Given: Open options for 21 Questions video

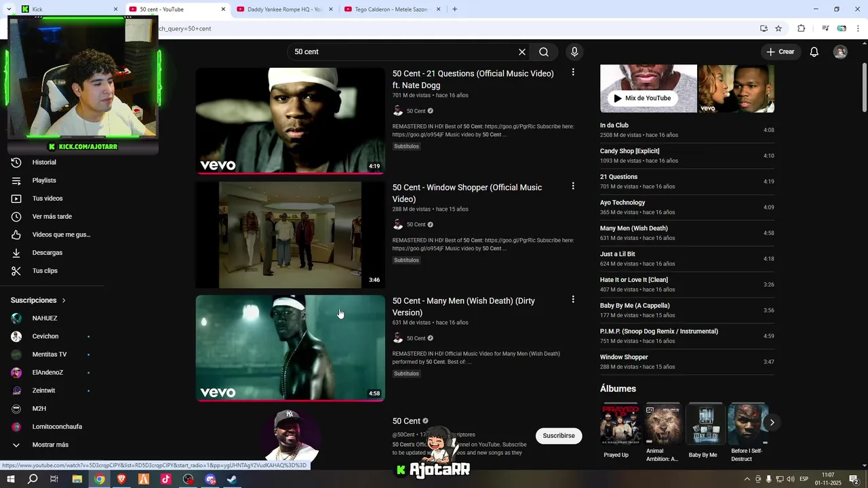Looking at the screenshot, I should pyautogui.click(x=573, y=72).
